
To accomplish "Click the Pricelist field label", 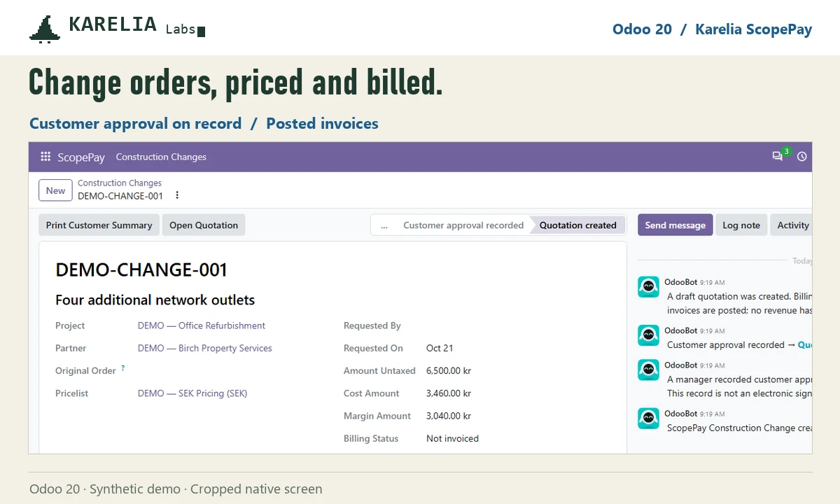I will (x=72, y=393).
